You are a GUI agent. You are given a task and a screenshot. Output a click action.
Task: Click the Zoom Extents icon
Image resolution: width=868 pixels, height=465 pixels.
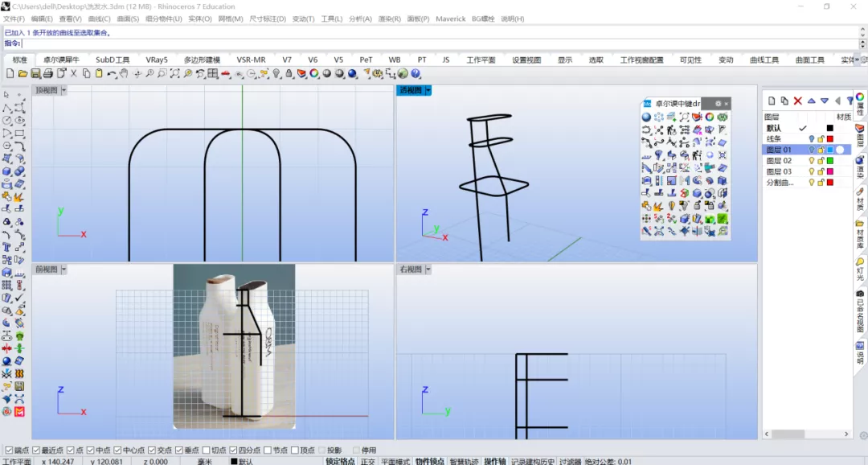[x=175, y=73]
